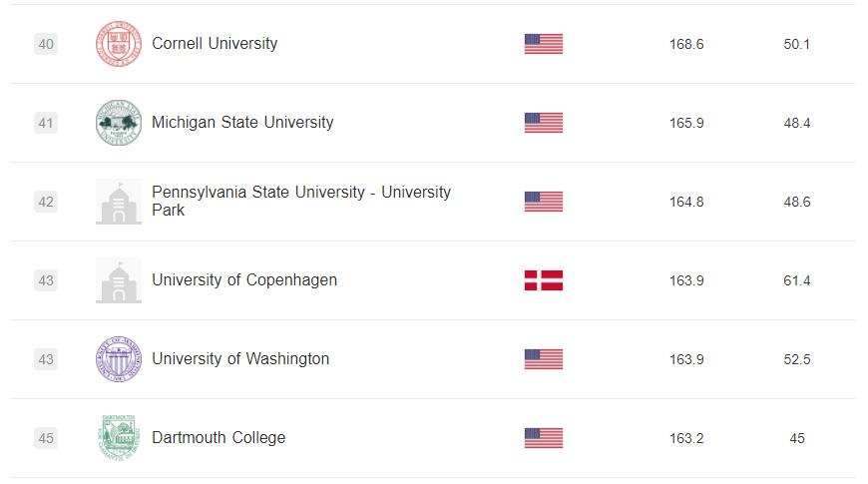868x484 pixels.
Task: Click the rank 45 badge
Action: coord(46,438)
